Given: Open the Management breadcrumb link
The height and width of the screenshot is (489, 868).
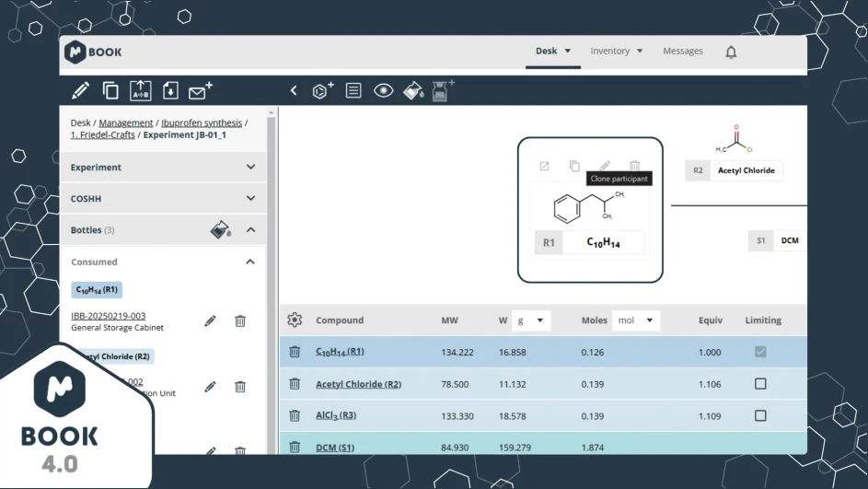Looking at the screenshot, I should [126, 123].
